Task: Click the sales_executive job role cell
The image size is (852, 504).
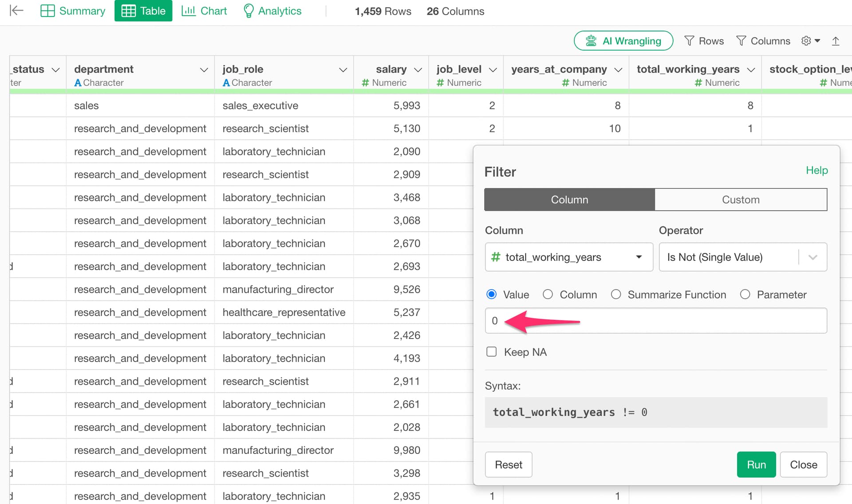Action: pos(284,106)
